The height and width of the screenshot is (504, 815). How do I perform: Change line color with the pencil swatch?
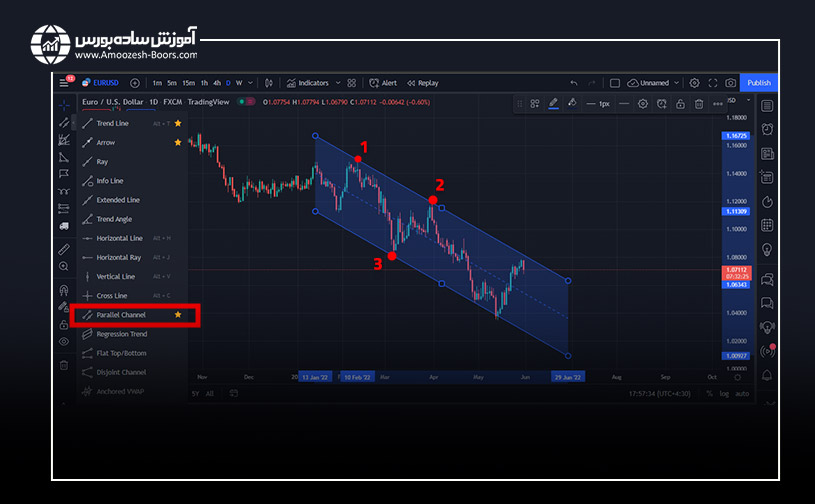(552, 103)
